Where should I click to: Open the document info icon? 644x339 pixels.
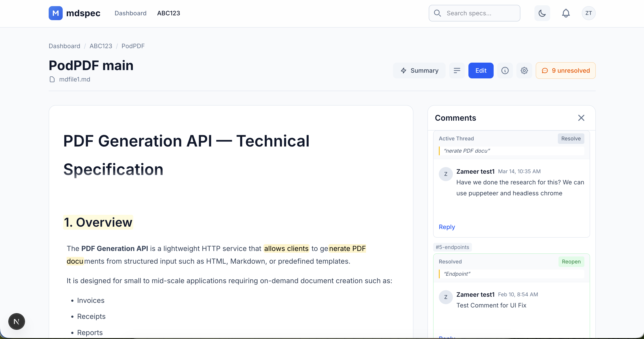[x=505, y=71]
